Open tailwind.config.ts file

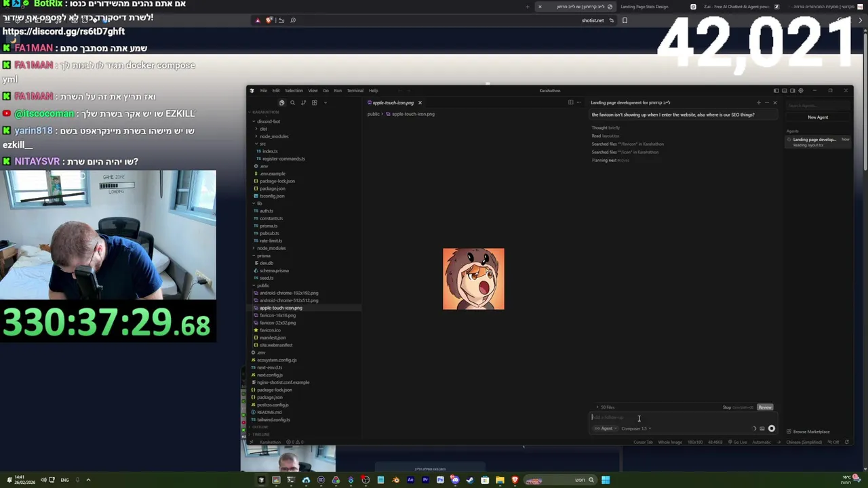click(273, 420)
